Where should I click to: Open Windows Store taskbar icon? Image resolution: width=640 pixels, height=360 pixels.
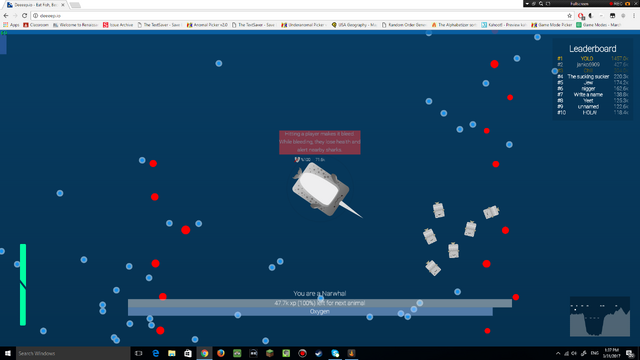pos(188,353)
